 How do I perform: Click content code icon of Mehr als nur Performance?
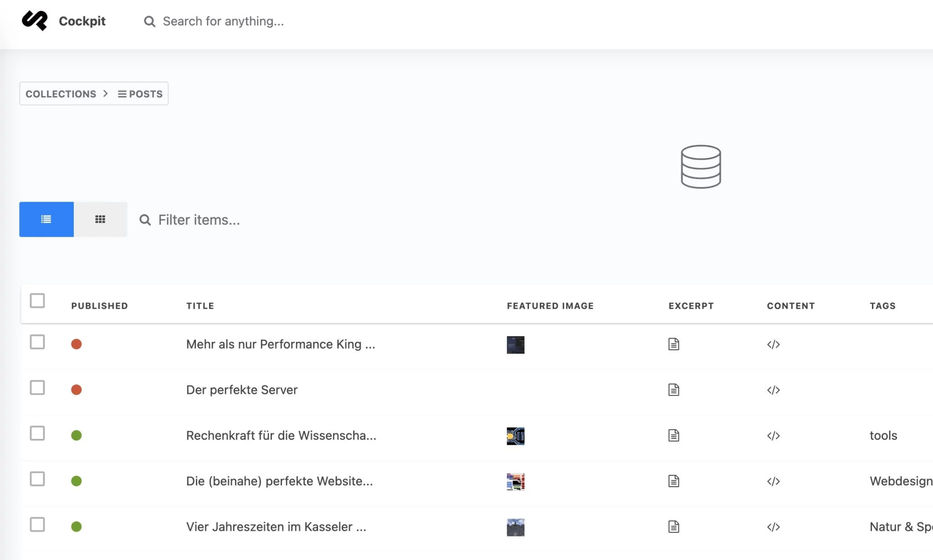(x=773, y=345)
